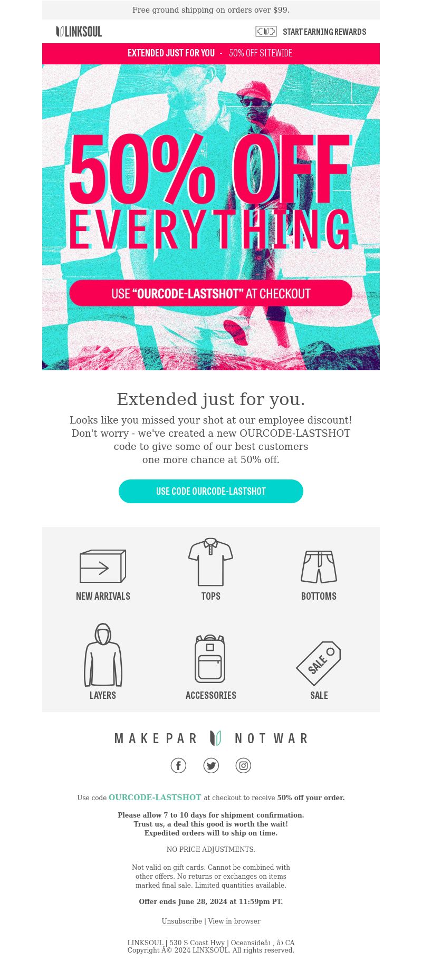Click the Make Par Not War center logo
Viewport: 422px width, 980px height.
click(215, 738)
